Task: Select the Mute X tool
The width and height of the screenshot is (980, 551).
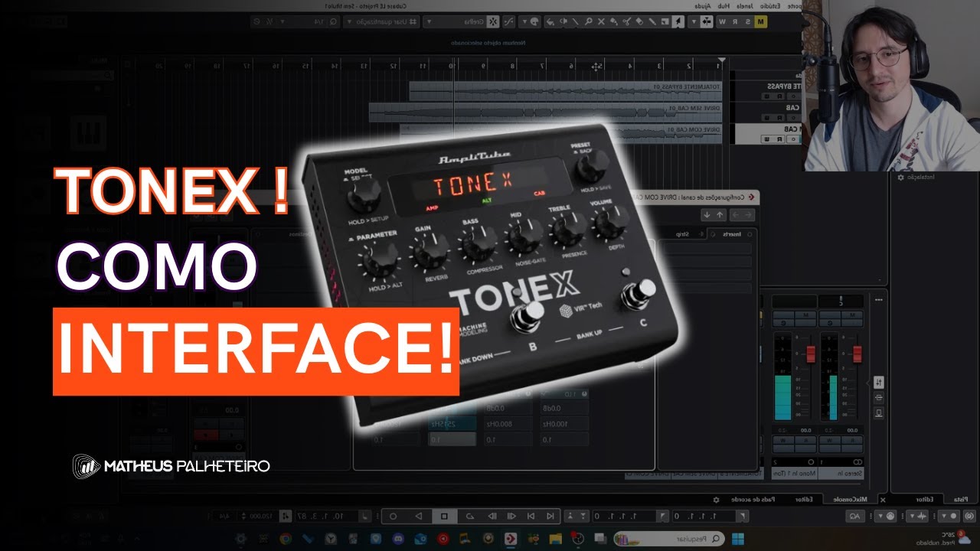Action: pos(601,21)
